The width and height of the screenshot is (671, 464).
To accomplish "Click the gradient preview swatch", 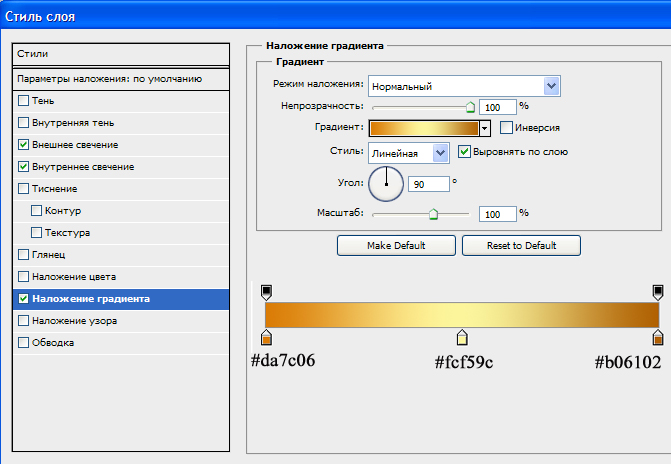I will [x=423, y=128].
